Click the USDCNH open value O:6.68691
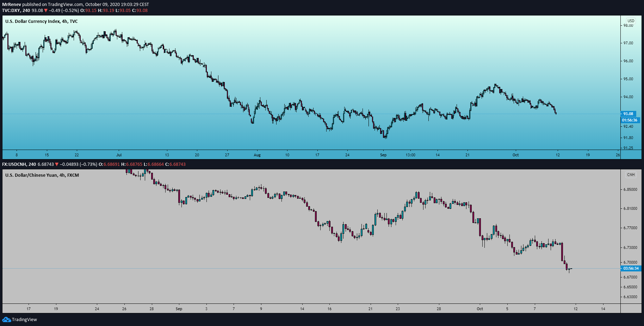This screenshot has width=644, height=326. click(x=109, y=164)
